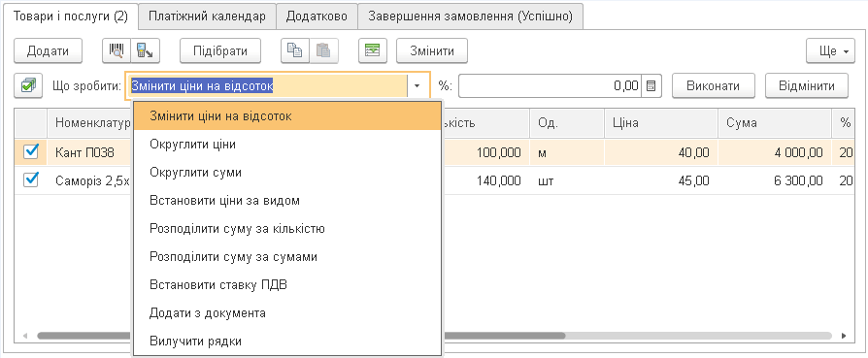Click the Змінити button
Image resolution: width=868 pixels, height=358 pixels.
(432, 51)
